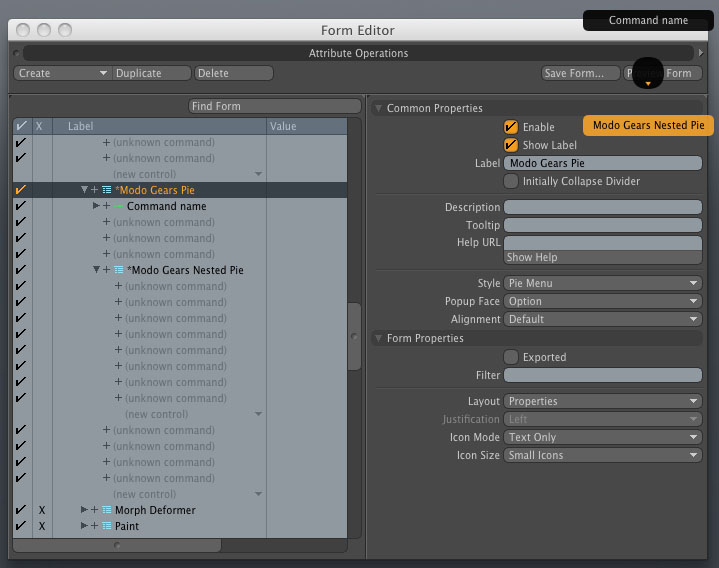The image size is (719, 568).
Task: Click the form icon beside Modo Gears Nested Pie
Action: (x=118, y=270)
